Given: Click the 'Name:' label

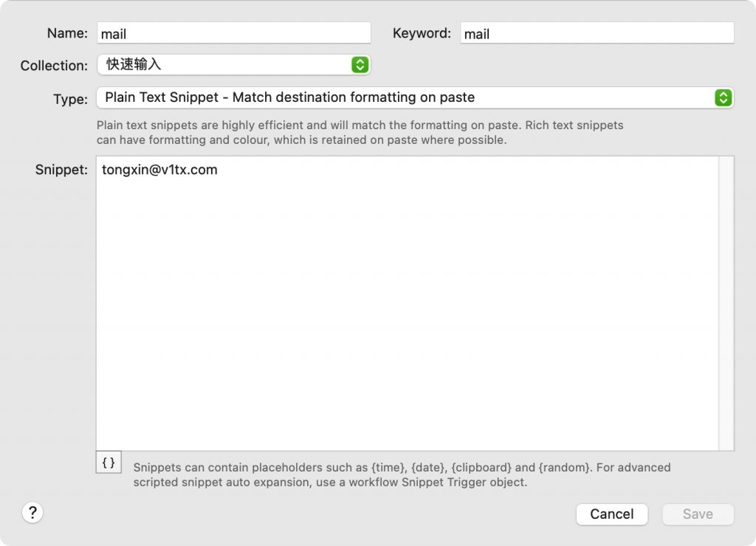Looking at the screenshot, I should click(67, 33).
